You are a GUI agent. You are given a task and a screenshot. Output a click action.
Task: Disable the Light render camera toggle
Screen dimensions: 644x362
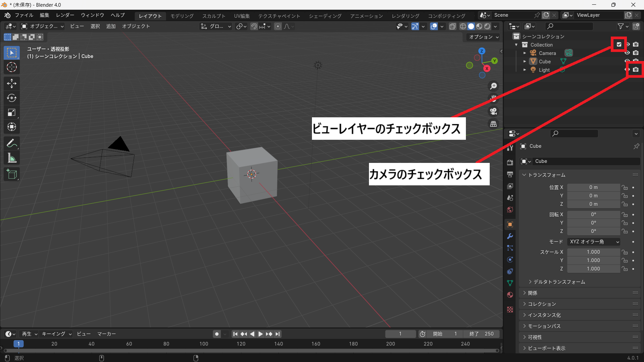(x=636, y=70)
